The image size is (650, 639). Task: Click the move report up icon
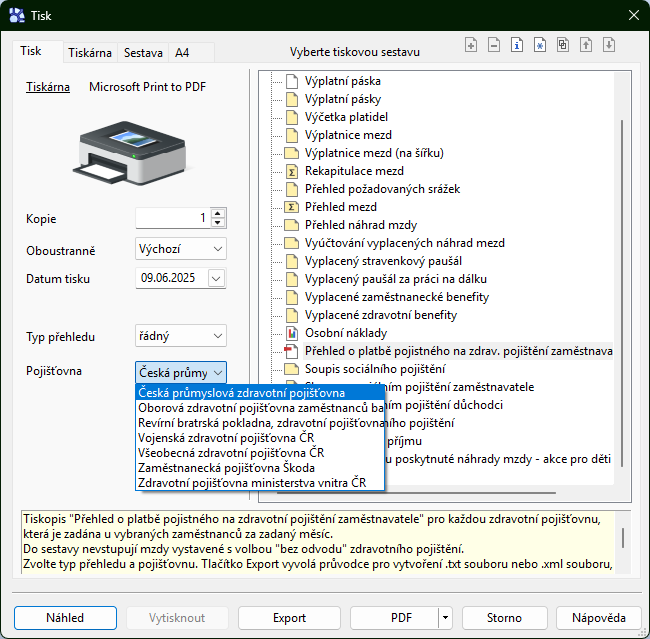pyautogui.click(x=586, y=45)
